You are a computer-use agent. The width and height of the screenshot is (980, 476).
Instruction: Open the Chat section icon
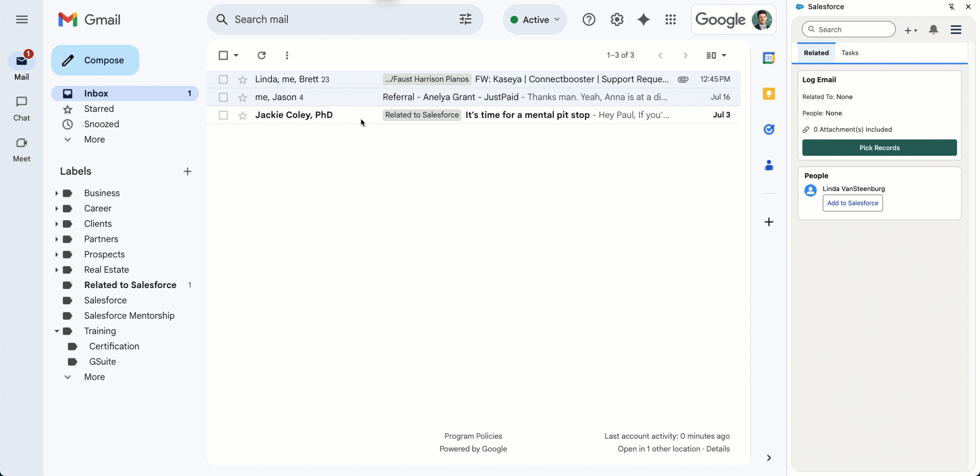[21, 102]
